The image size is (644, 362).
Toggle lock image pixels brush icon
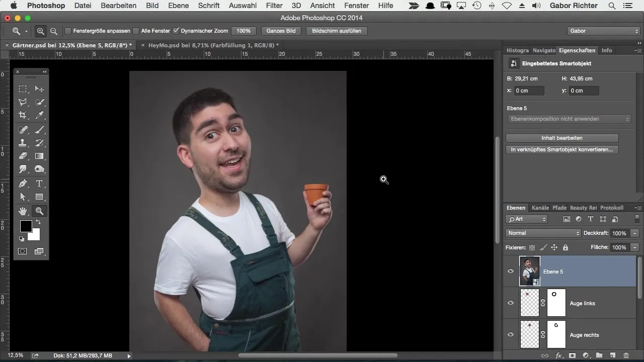pyautogui.click(x=543, y=247)
